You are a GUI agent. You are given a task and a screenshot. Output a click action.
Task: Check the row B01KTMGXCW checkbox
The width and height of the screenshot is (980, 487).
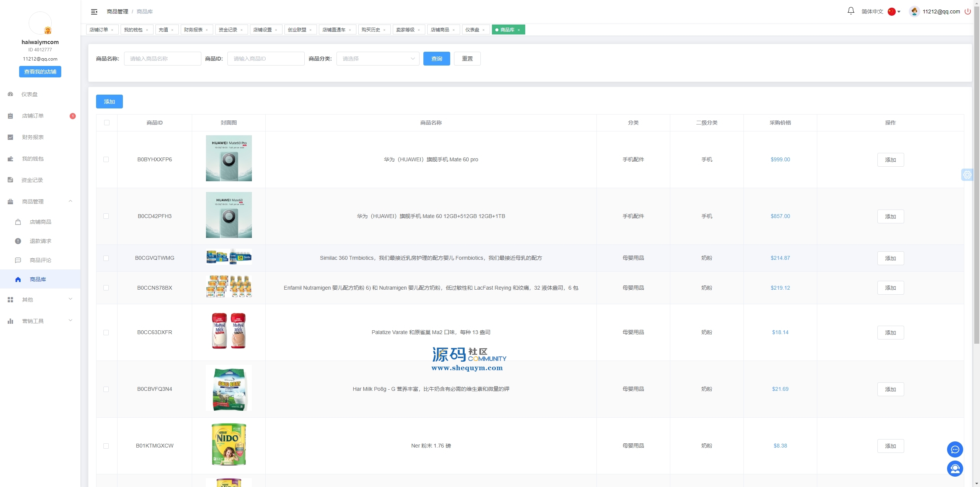[106, 446]
